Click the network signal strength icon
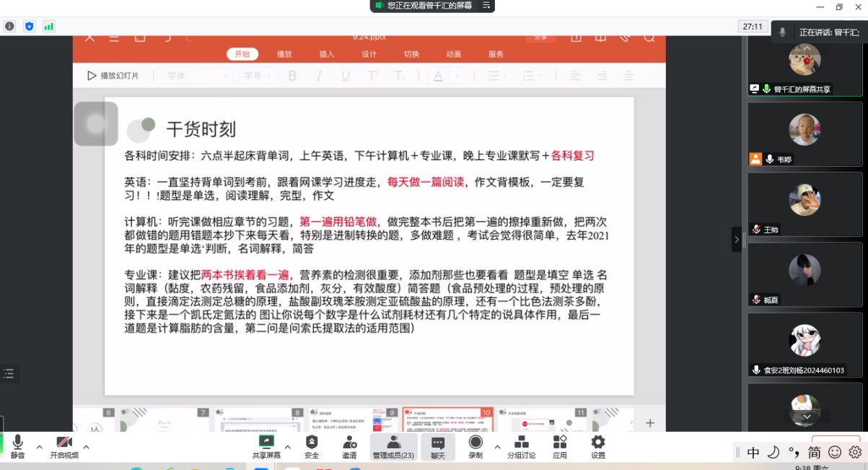This screenshot has width=868, height=470. coord(48,27)
